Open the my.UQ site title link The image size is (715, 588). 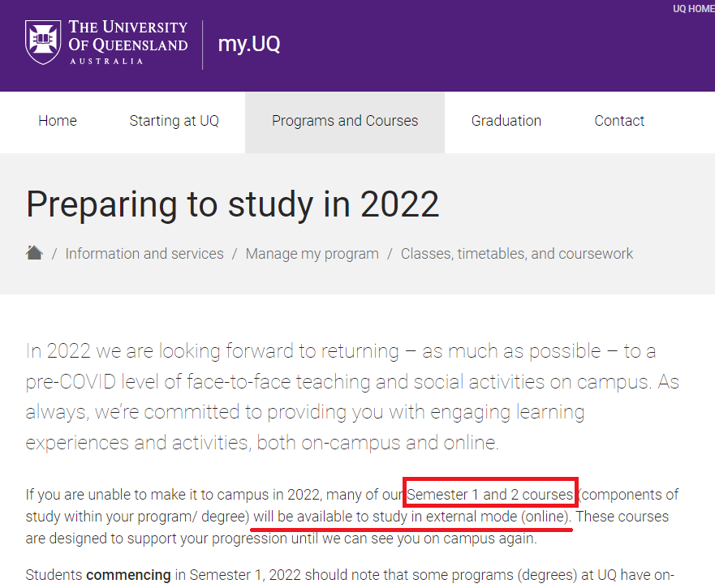point(249,44)
